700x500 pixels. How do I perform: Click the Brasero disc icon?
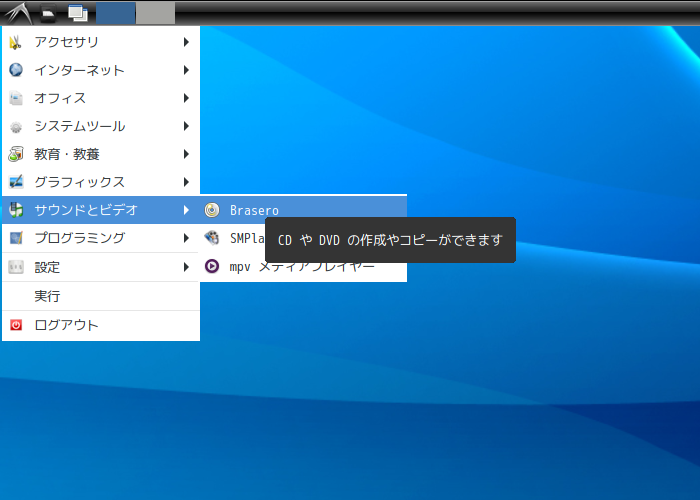point(212,210)
